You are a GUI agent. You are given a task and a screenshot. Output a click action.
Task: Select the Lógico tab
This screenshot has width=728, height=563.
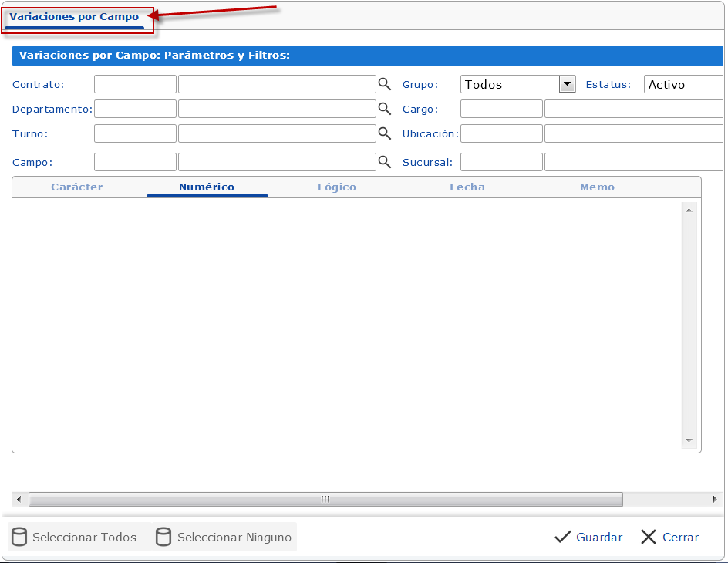point(337,187)
